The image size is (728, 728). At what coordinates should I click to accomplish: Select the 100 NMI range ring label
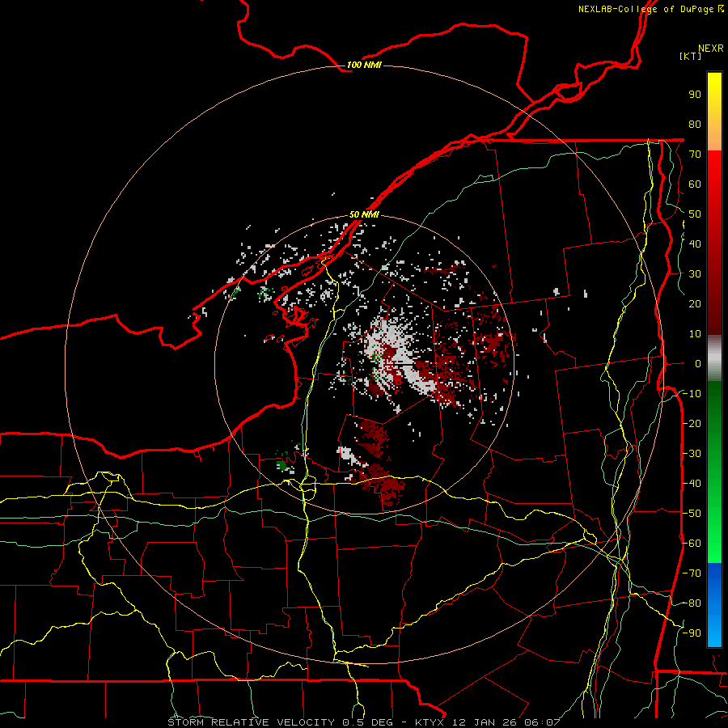[364, 65]
